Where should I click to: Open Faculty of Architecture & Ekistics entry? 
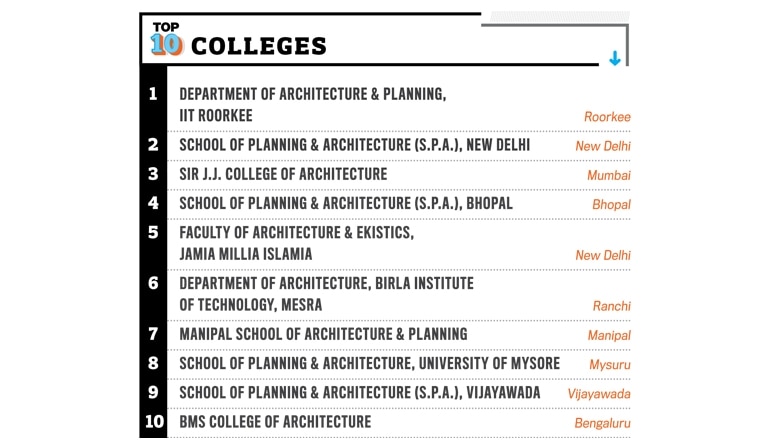(x=296, y=243)
